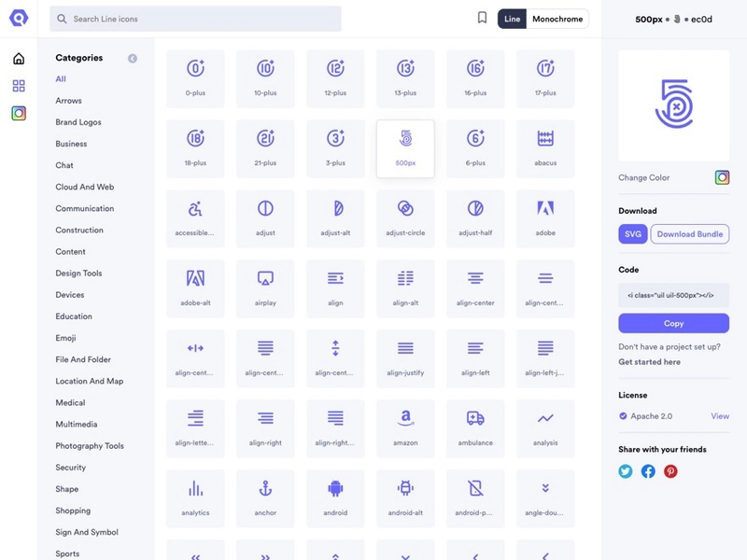Click the bookmark icon near search bar
Viewport: 747px width, 560px height.
click(x=482, y=18)
